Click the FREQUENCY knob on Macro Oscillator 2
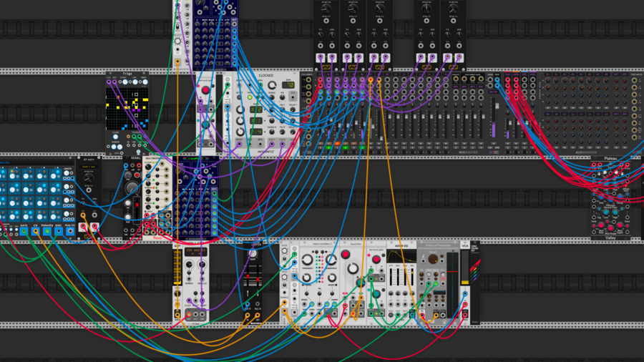Viewport: 644px width, 362px height. [x=307, y=260]
